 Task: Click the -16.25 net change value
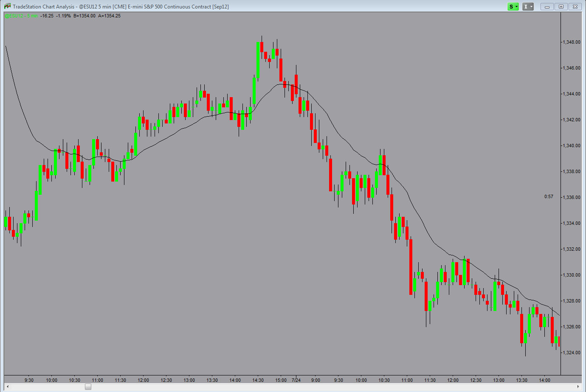tap(47, 16)
